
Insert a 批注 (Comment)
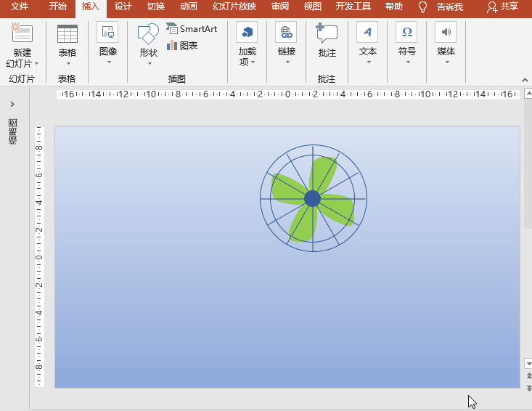pos(327,40)
